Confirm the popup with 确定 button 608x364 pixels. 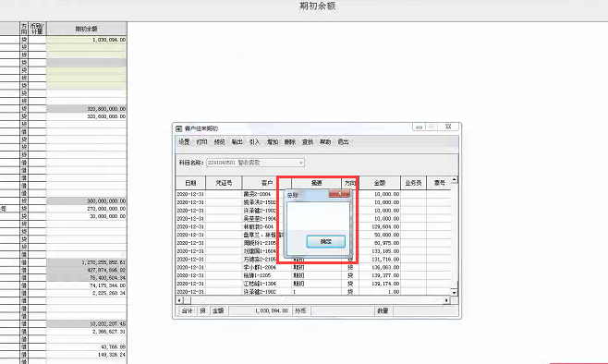coord(325,241)
